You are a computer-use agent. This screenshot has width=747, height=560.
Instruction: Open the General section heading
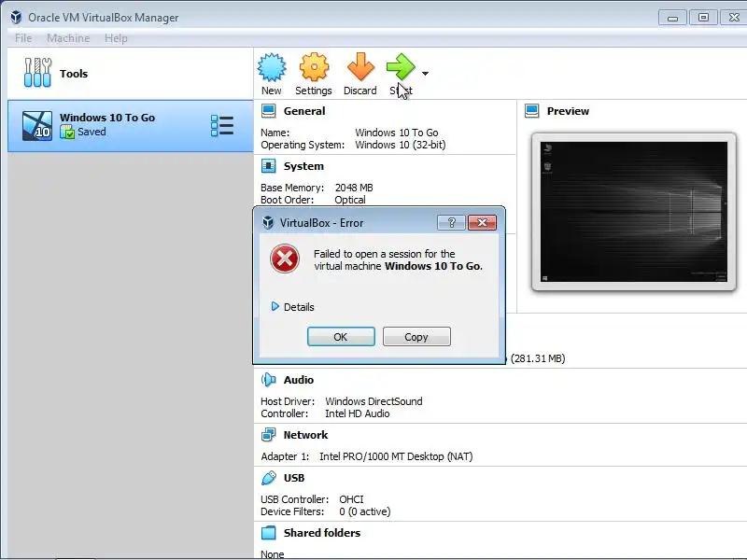pos(304,111)
